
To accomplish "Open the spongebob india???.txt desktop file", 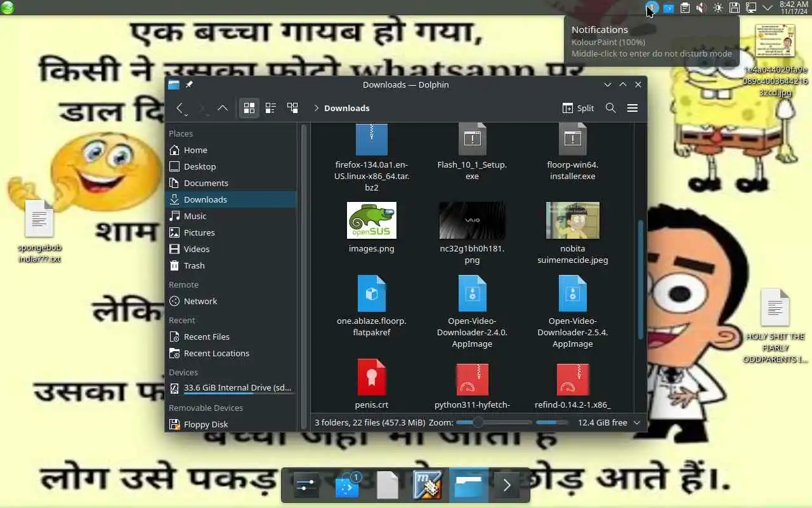I will pos(39,231).
